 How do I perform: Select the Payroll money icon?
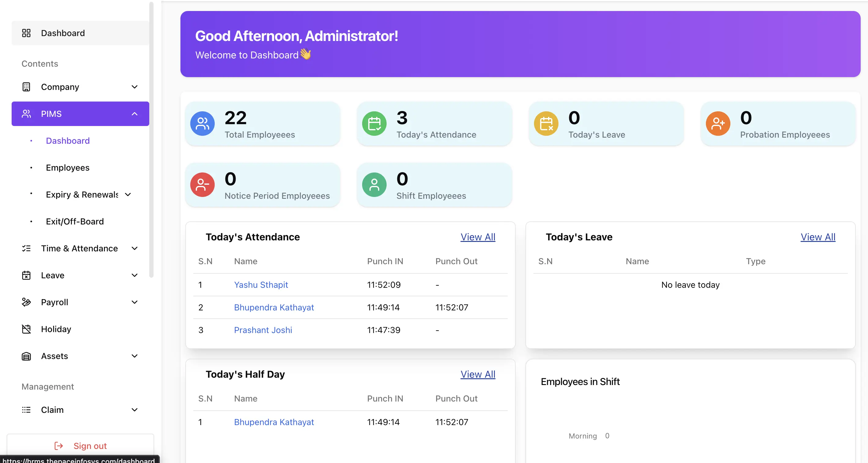pyautogui.click(x=26, y=302)
